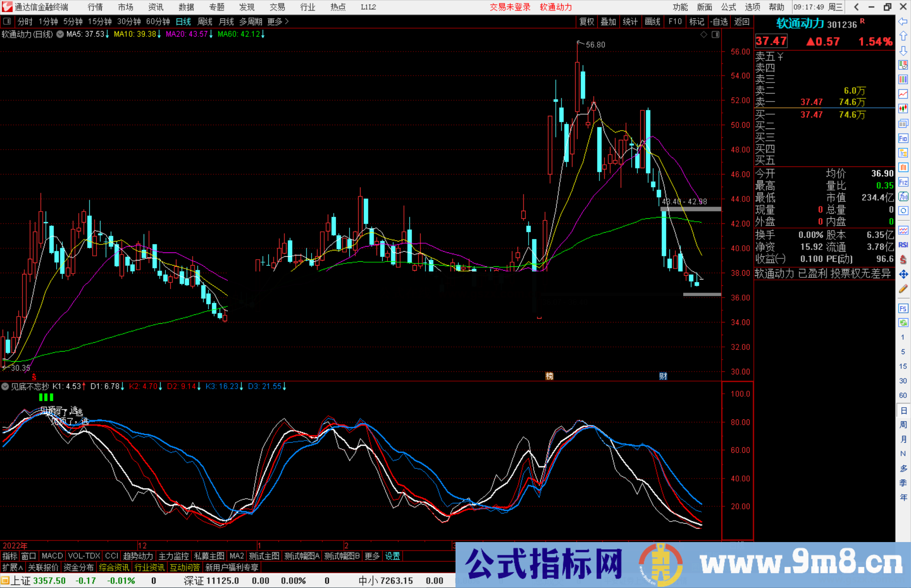Click the RSI indicator sidebar icon
The width and height of the screenshot is (911, 588).
point(903,245)
